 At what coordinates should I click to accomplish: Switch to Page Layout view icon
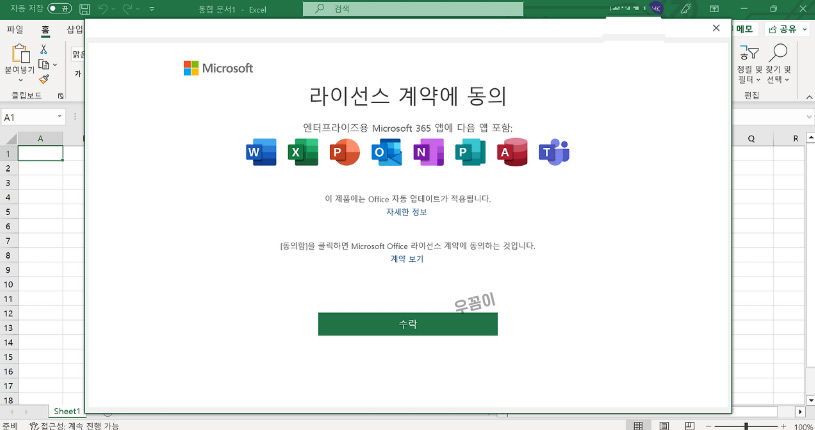[x=664, y=426]
